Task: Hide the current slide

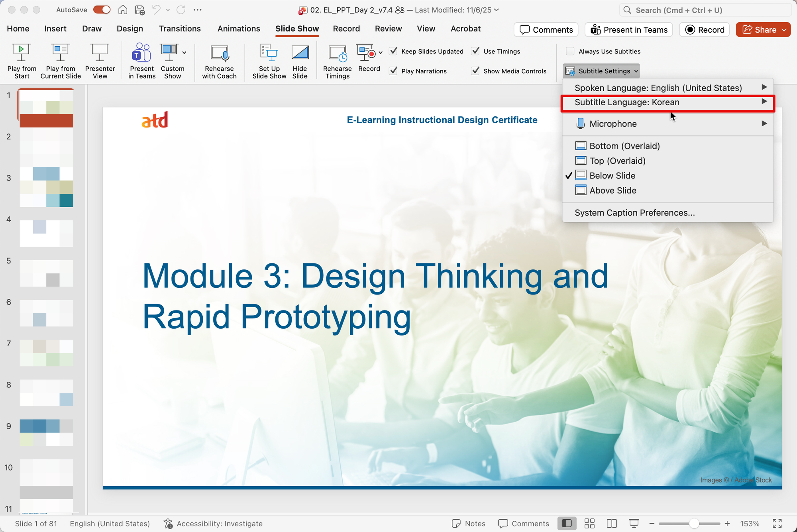Action: point(300,61)
